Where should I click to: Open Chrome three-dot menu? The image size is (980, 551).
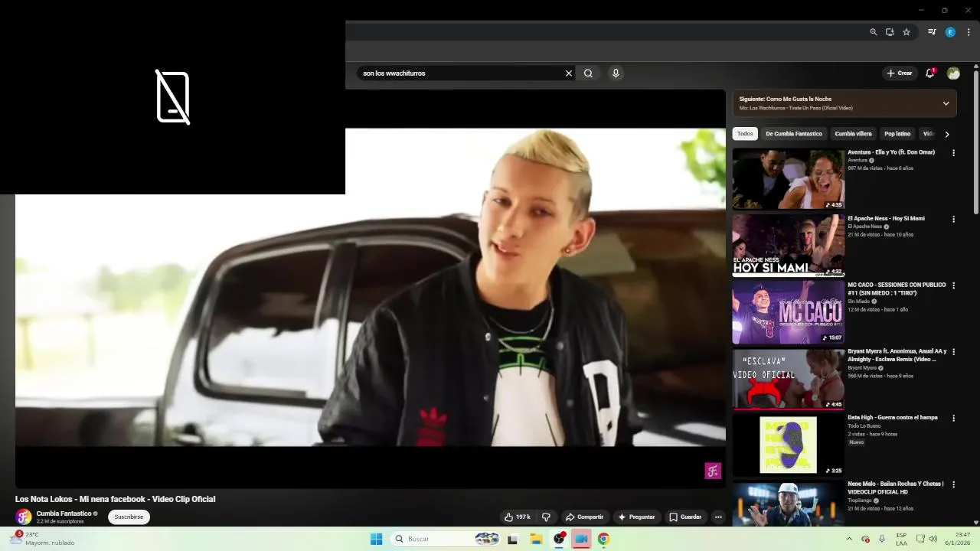[x=969, y=32]
